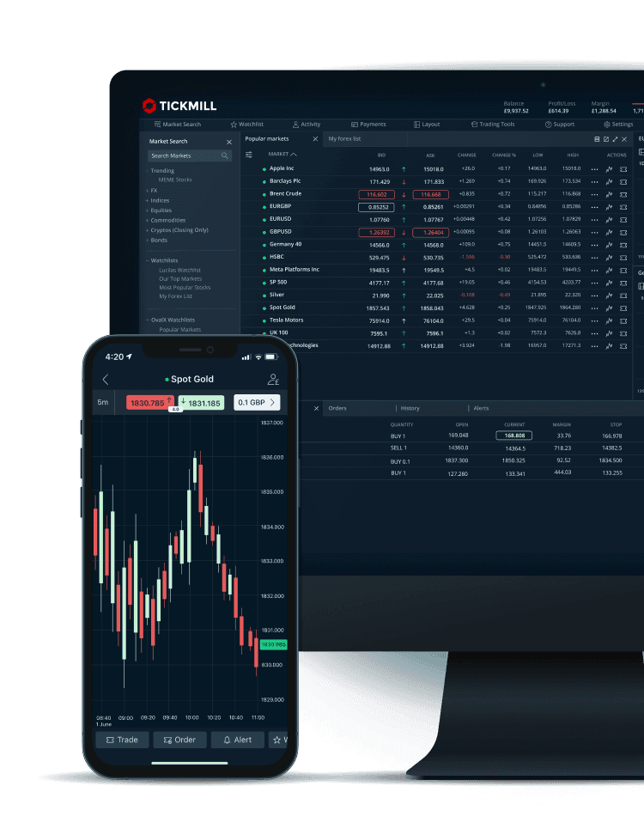Open more actions for Apple Inc
The width and height of the screenshot is (644, 835).
coord(594,169)
